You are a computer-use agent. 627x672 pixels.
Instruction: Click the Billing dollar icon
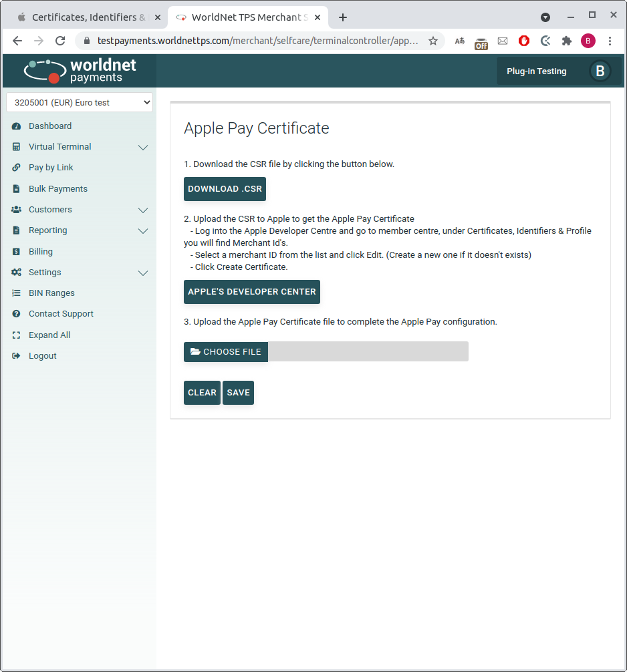(16, 252)
